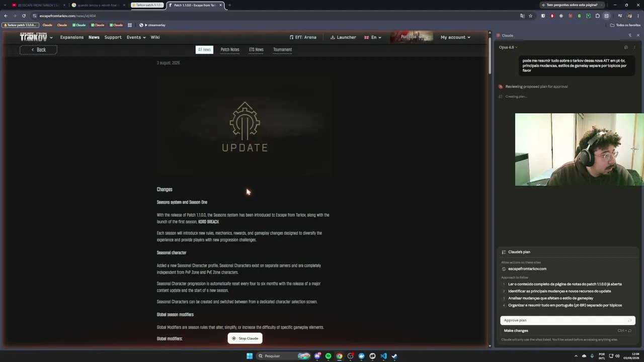Viewport: 644px width, 362px height.
Task: Click the Back button on news page
Action: (38, 50)
